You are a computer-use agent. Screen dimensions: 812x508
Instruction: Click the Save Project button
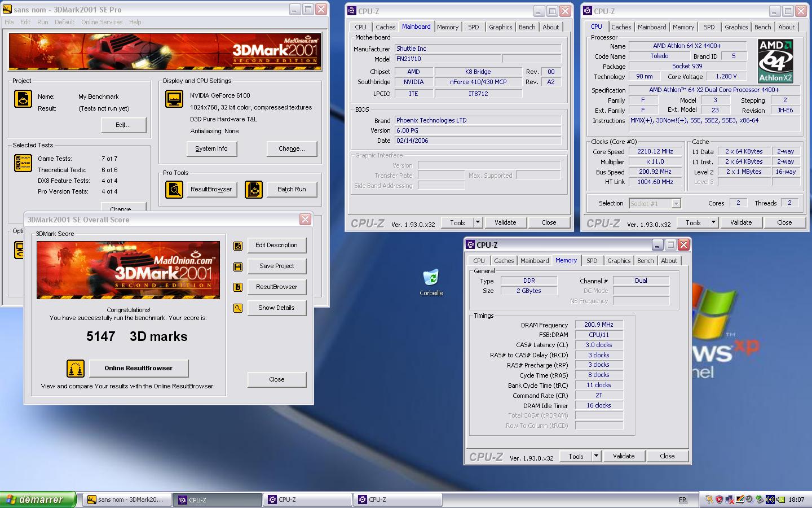(276, 266)
